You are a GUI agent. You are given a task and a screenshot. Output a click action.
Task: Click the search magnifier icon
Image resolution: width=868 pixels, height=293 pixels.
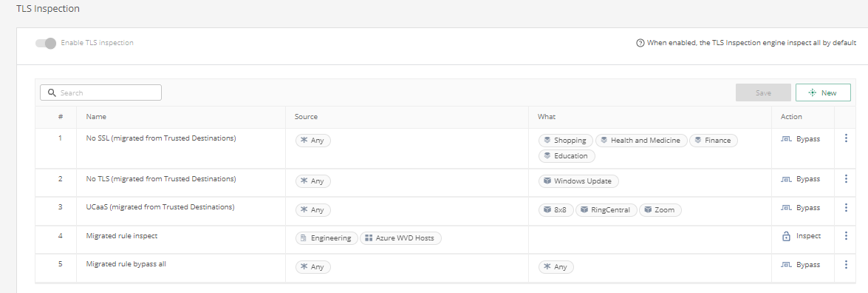point(52,92)
